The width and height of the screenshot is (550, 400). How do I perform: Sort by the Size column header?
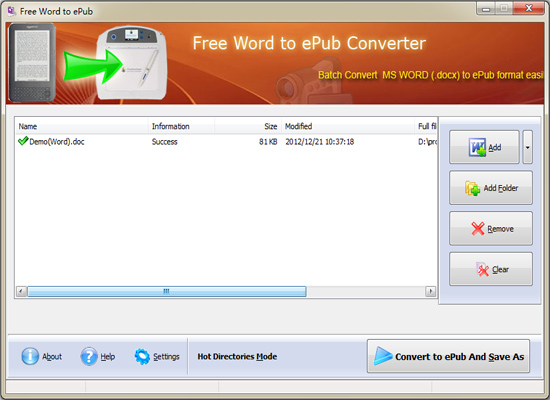click(x=248, y=126)
